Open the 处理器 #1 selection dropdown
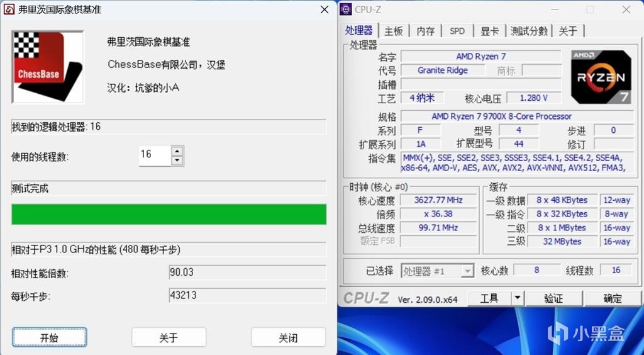This screenshot has height=355, width=644. click(x=438, y=271)
